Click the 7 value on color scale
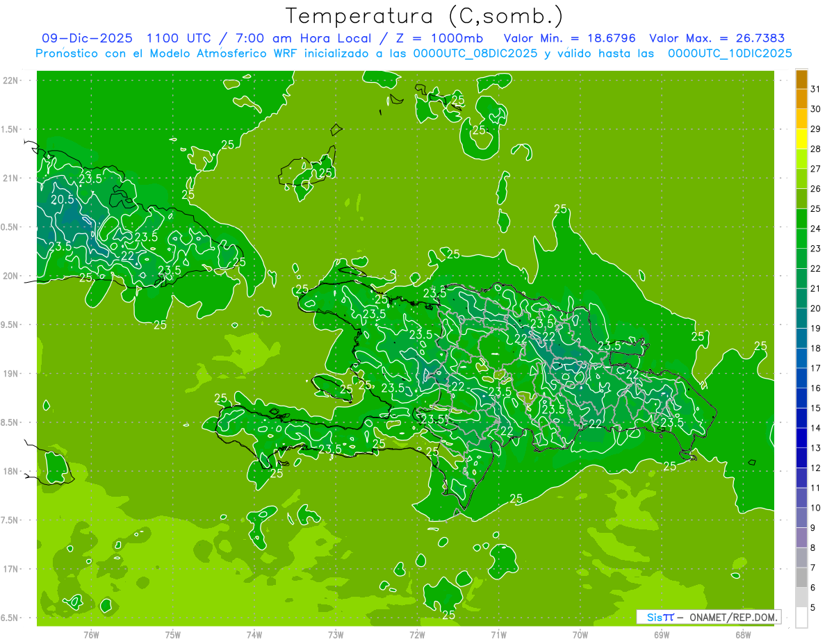834x644 pixels. click(x=813, y=568)
